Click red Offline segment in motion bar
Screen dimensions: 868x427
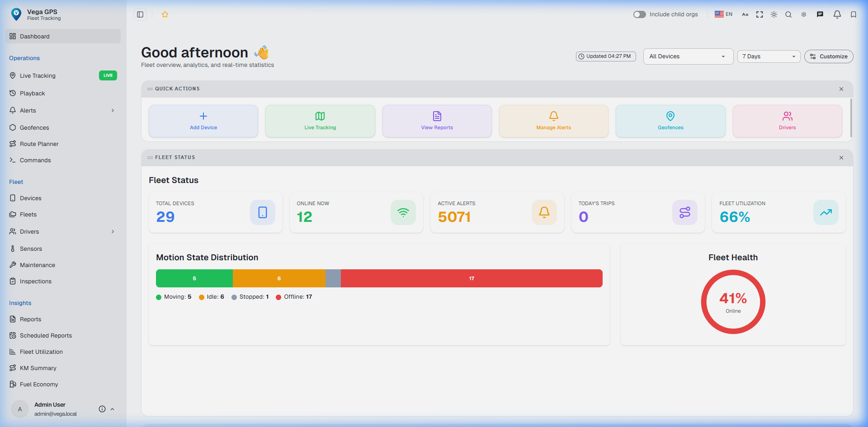pos(472,278)
